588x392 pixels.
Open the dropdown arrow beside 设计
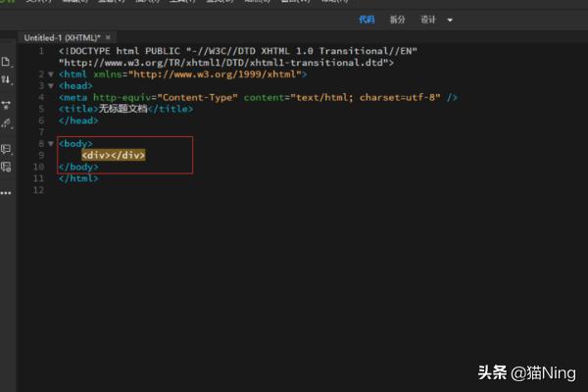coord(450,20)
